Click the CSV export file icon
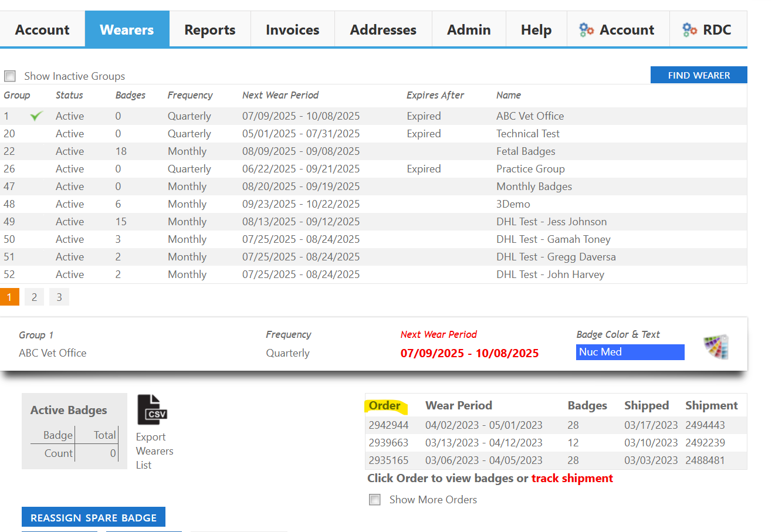 pyautogui.click(x=152, y=409)
